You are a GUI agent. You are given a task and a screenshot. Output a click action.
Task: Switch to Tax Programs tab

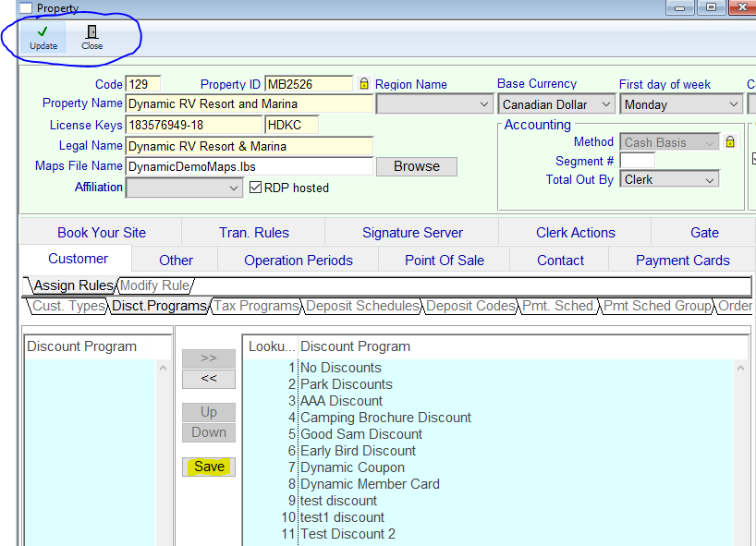click(x=256, y=306)
